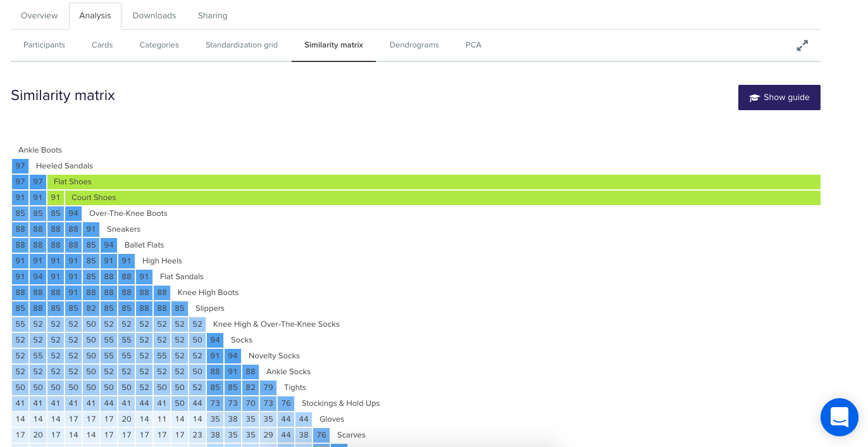868x447 pixels.
Task: Click the Tights row label
Action: (x=295, y=387)
